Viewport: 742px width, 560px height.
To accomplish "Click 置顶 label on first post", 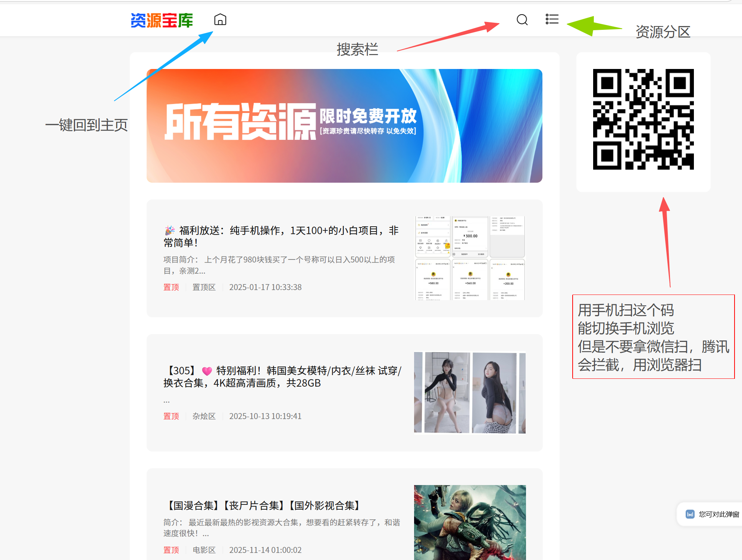I will click(171, 287).
